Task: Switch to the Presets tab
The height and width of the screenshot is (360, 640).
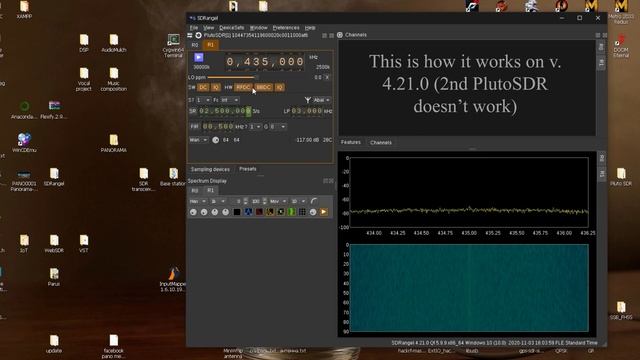Action: point(248,169)
